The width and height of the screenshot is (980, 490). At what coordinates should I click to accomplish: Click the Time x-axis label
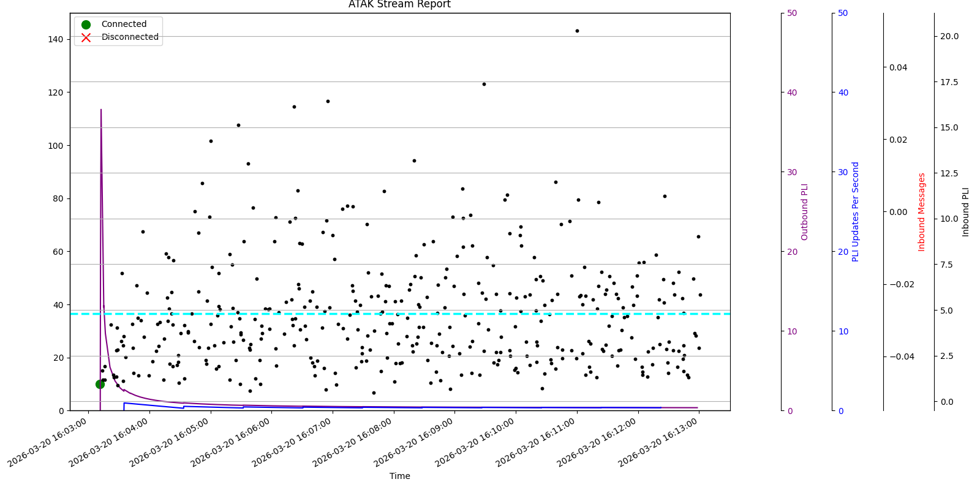pos(399,476)
